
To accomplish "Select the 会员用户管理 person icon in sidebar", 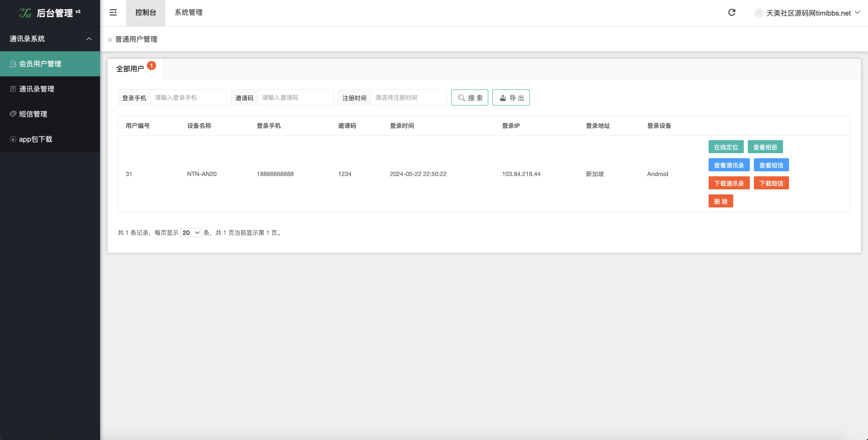I will 13,63.
